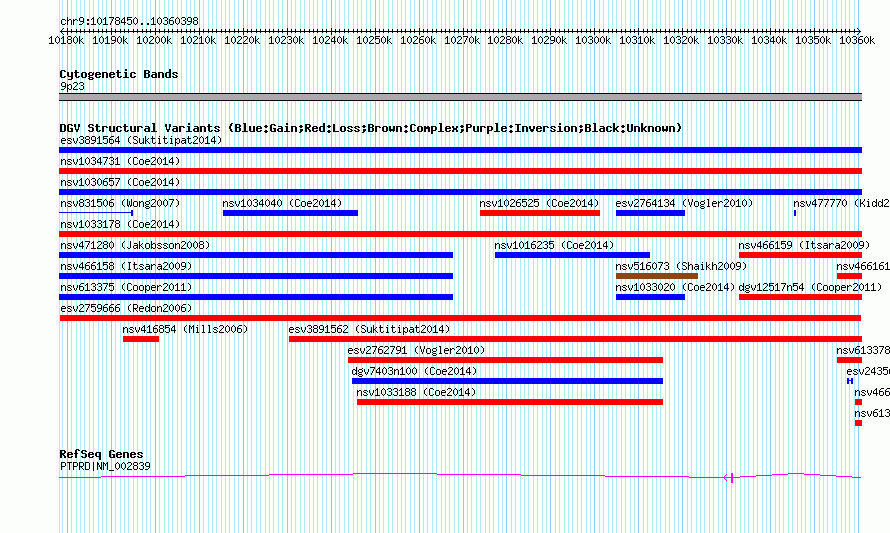The width and height of the screenshot is (890, 533).
Task: Select the small blue esv2435 variant marker
Action: (850, 381)
